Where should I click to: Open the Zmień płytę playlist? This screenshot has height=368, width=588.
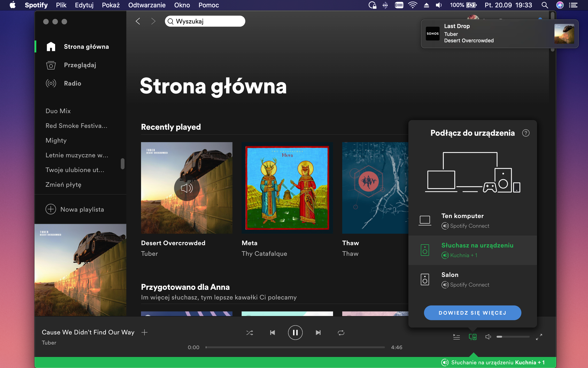pyautogui.click(x=63, y=185)
